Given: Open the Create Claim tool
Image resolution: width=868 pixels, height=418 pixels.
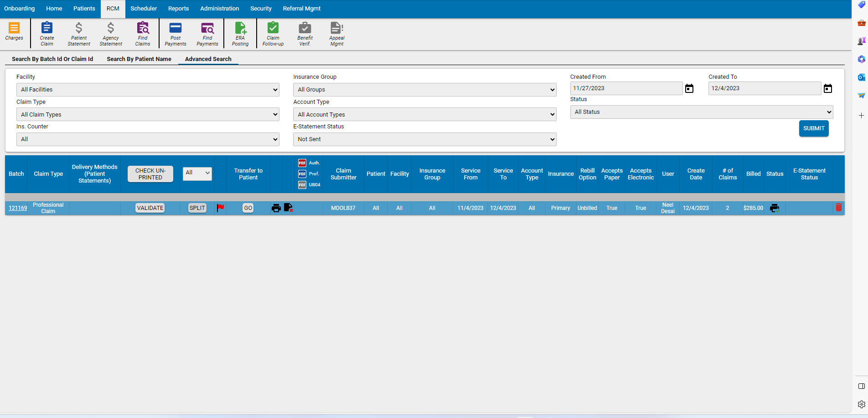Looking at the screenshot, I should 46,33.
